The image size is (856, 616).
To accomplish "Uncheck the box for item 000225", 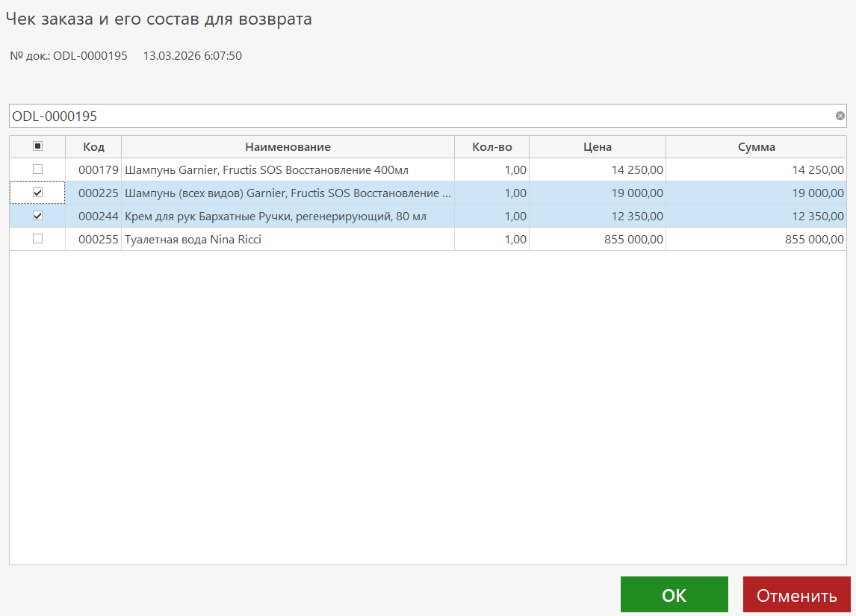I will pos(37,193).
